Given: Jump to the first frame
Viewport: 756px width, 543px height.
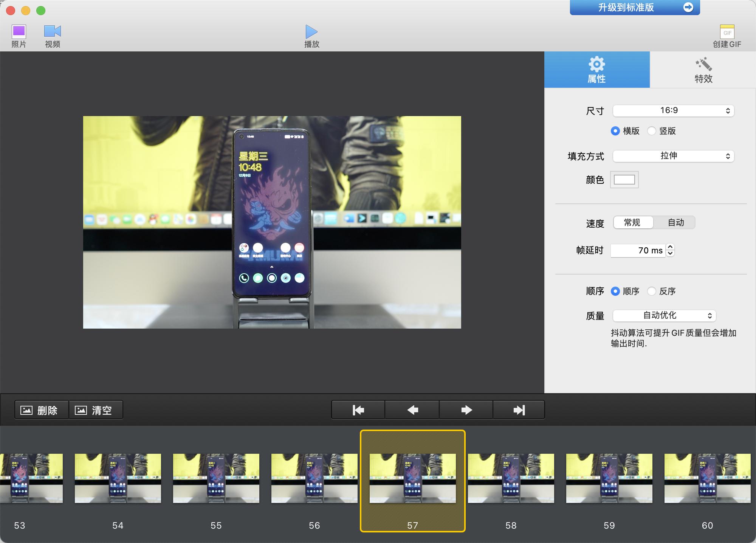Looking at the screenshot, I should [358, 410].
